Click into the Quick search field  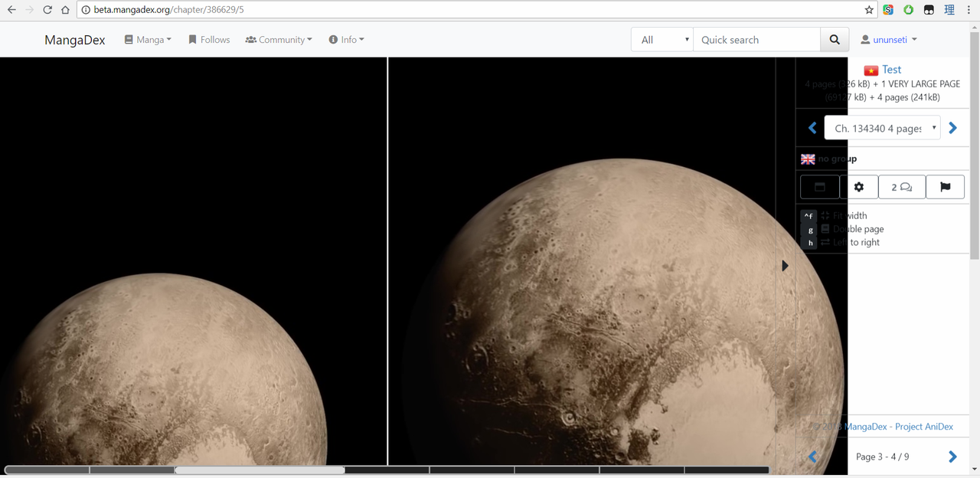click(756, 40)
